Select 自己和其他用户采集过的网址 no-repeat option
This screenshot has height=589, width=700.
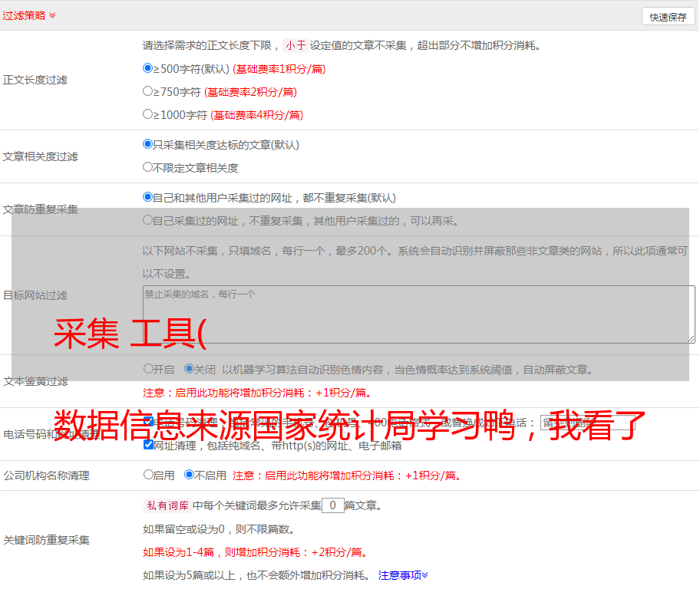point(148,197)
